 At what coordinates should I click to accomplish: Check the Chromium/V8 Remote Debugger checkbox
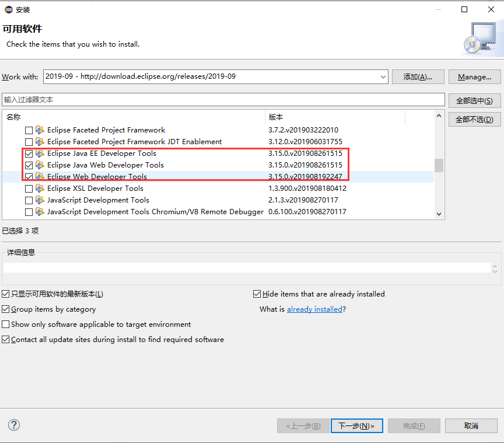(29, 212)
